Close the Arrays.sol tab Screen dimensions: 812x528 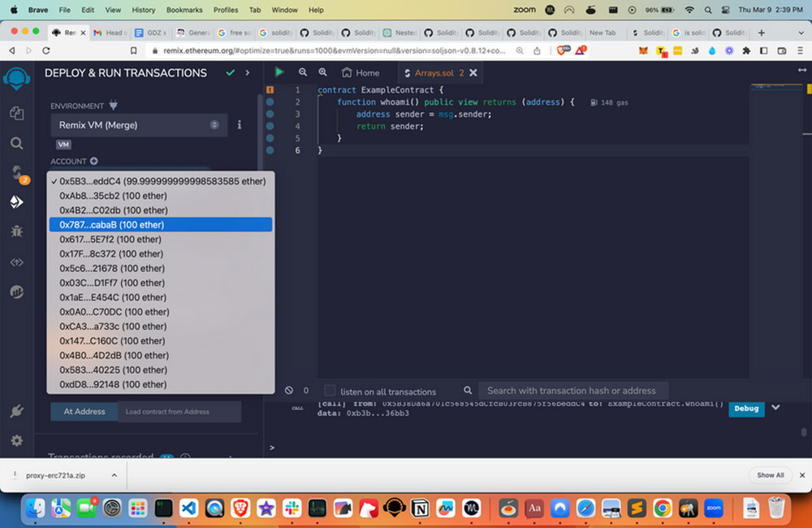[473, 72]
